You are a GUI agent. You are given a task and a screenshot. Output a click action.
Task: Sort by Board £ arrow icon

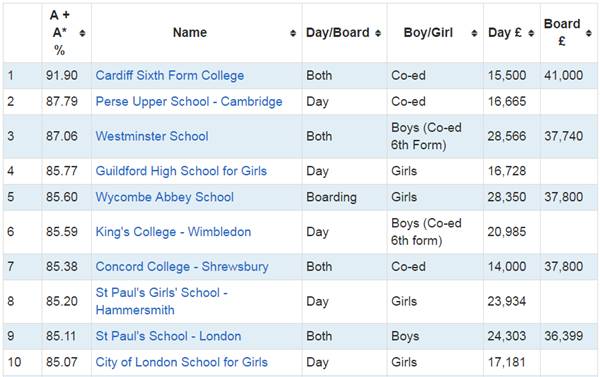tap(589, 33)
